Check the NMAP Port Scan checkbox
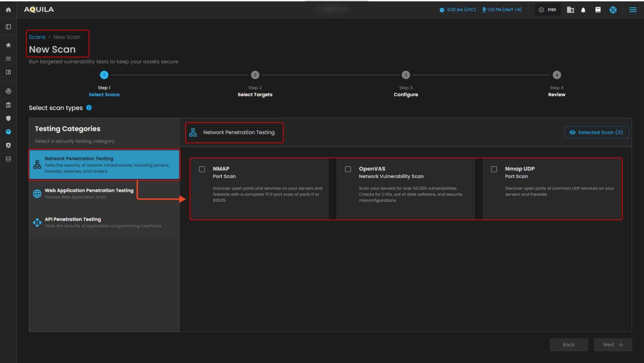 coord(202,169)
